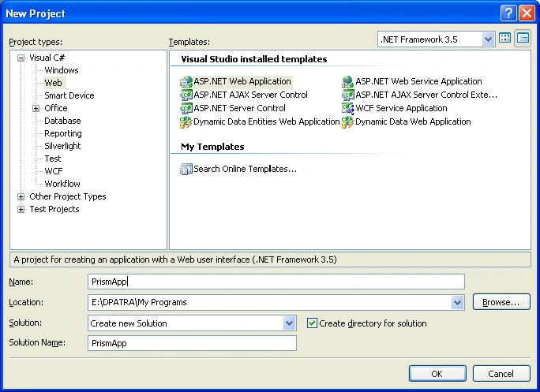
Task: Select ASP.NET AJAX Server Control Extender icon
Action: (348, 95)
